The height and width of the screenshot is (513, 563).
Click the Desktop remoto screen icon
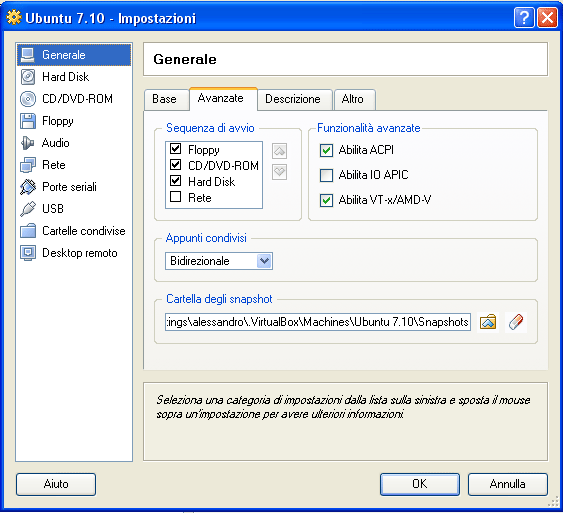click(28, 253)
